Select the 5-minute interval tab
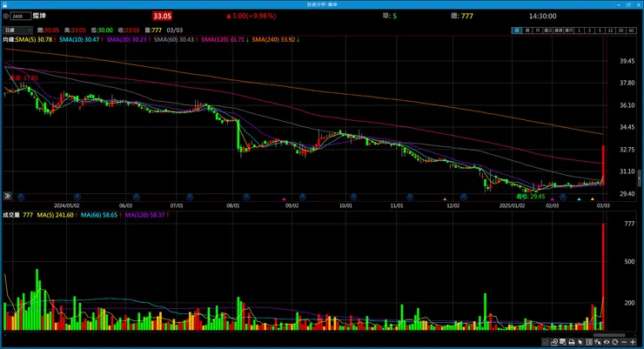The height and width of the screenshot is (349, 644). [600, 30]
